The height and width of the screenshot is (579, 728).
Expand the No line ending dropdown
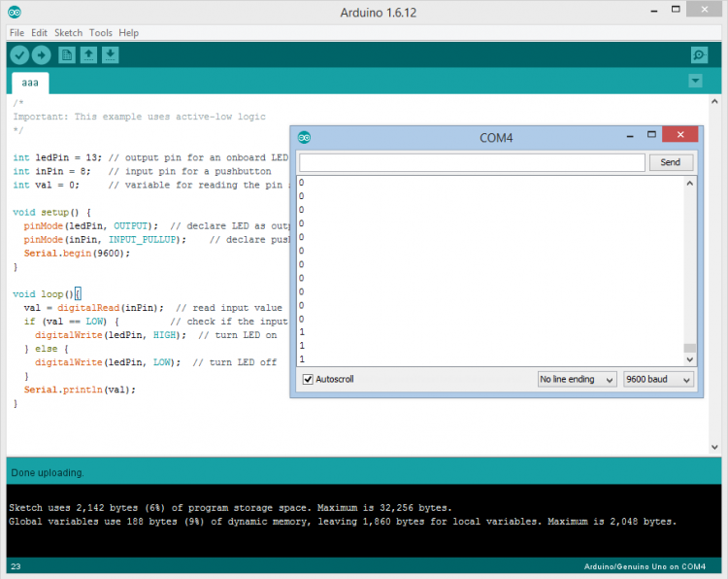tap(578, 379)
